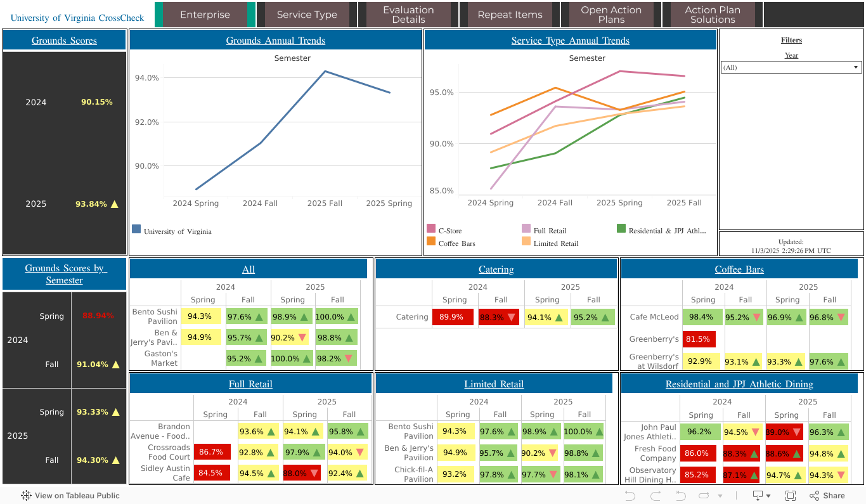
Task: Click the Grounds Scores by Semester heading
Action: pos(65,274)
